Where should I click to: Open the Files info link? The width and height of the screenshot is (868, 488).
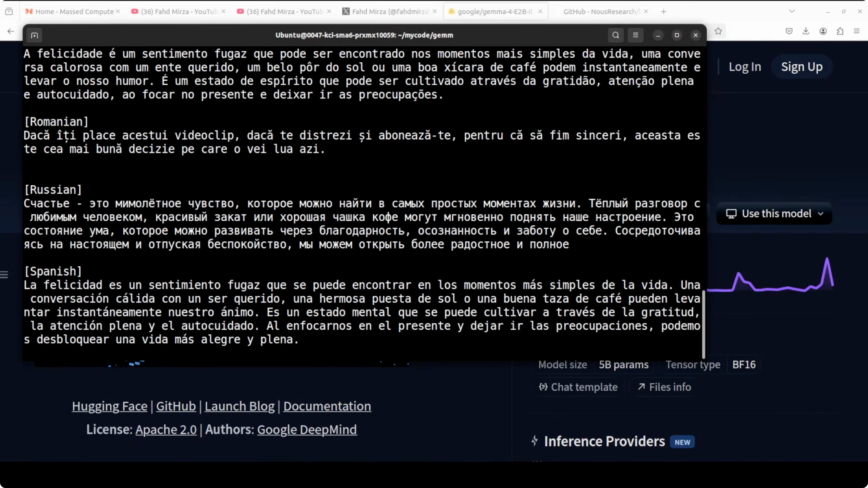[x=664, y=387]
